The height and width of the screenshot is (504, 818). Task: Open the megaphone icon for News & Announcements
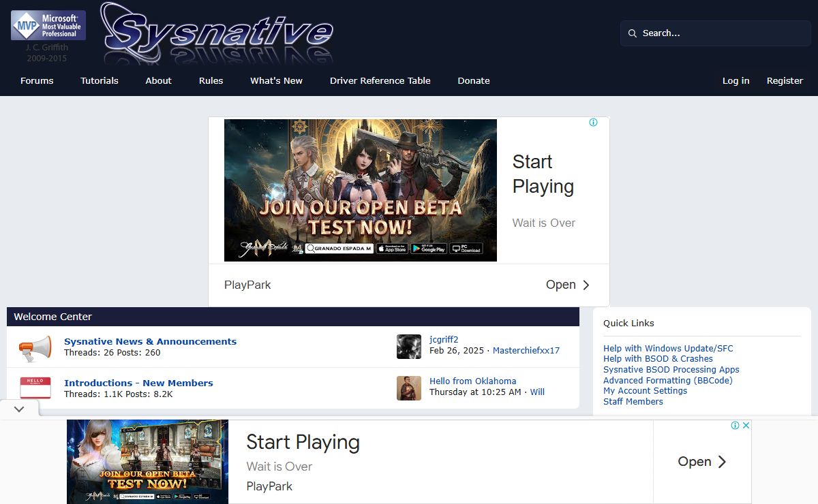[x=35, y=347]
